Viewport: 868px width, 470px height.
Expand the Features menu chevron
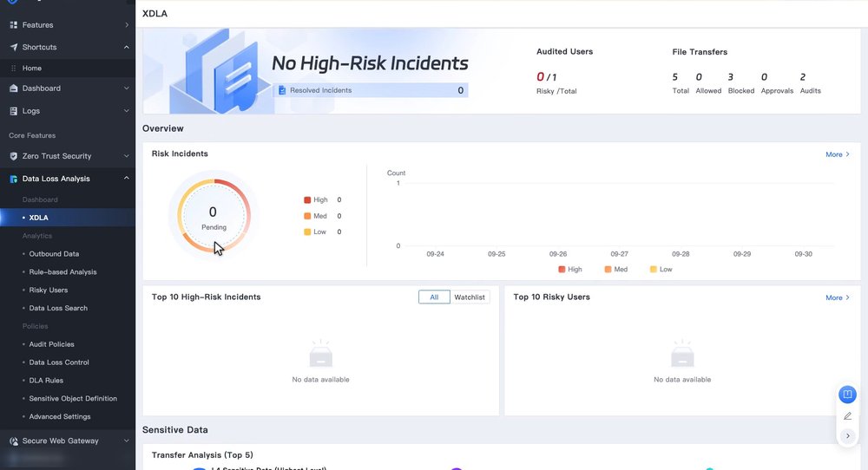(127, 25)
